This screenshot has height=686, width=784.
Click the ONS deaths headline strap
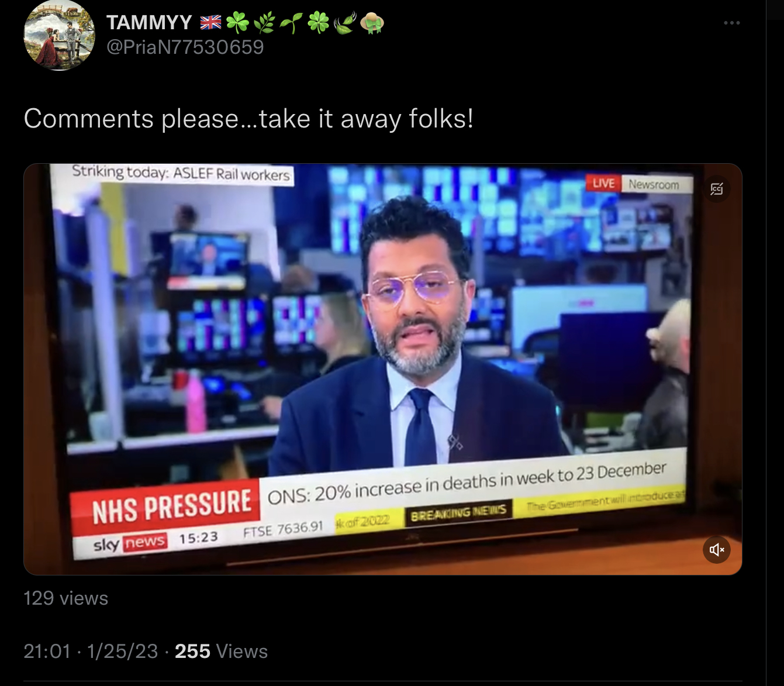[466, 482]
